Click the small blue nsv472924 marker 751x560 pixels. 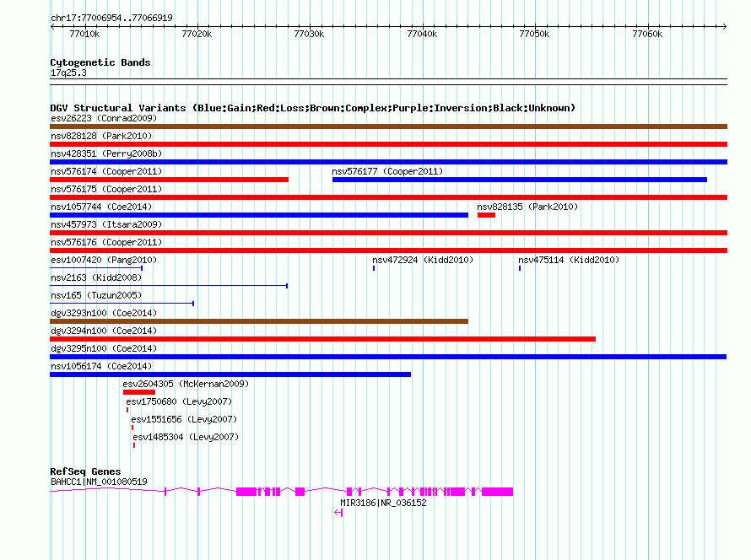pyautogui.click(x=374, y=268)
